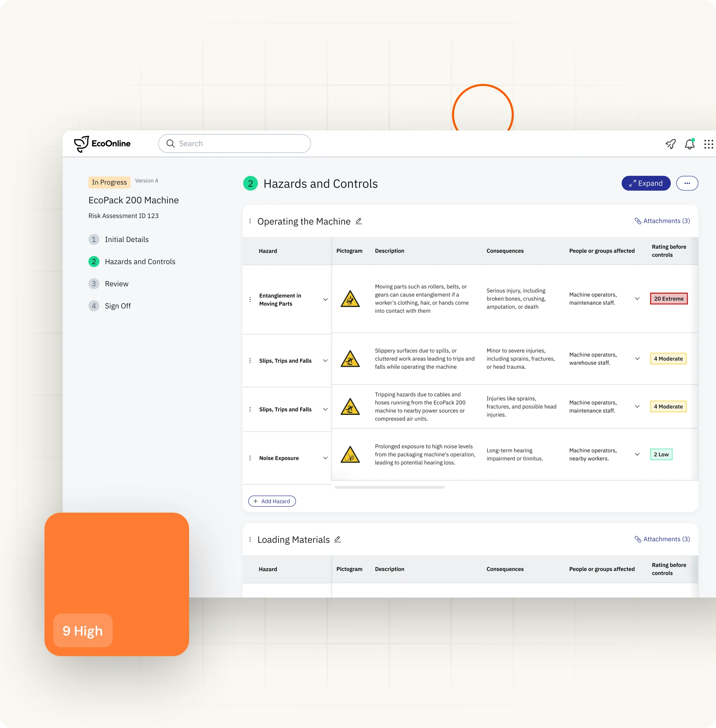Click the 20 Extreme rating badge

click(668, 298)
